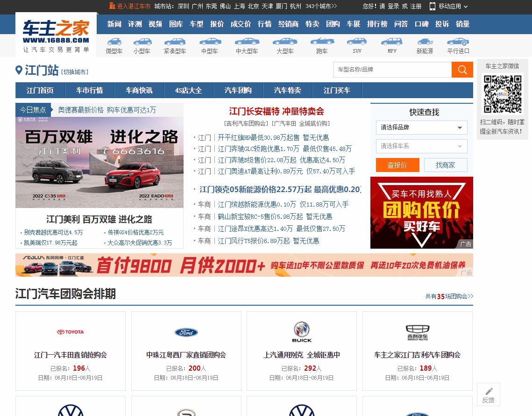Open 江门领克05新能源价格 headline
This screenshot has width=532, height=416.
tap(280, 189)
